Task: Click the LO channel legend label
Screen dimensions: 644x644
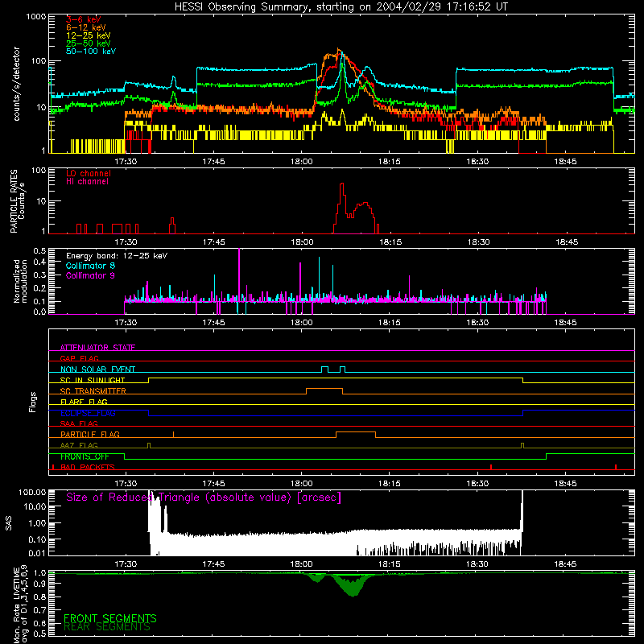Action: 89,173
